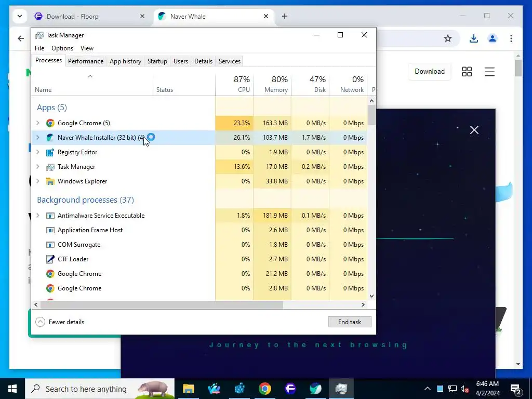
Task: Open Chrome three-dot menu
Action: click(x=511, y=38)
